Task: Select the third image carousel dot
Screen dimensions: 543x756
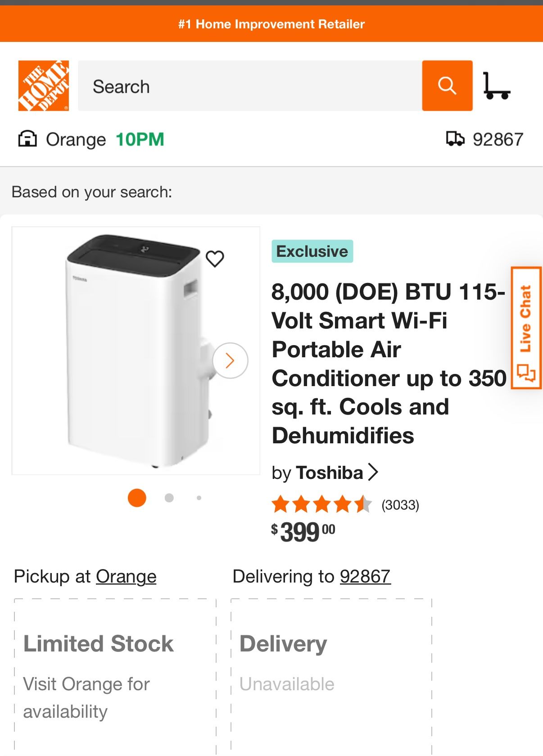Action: (199, 498)
